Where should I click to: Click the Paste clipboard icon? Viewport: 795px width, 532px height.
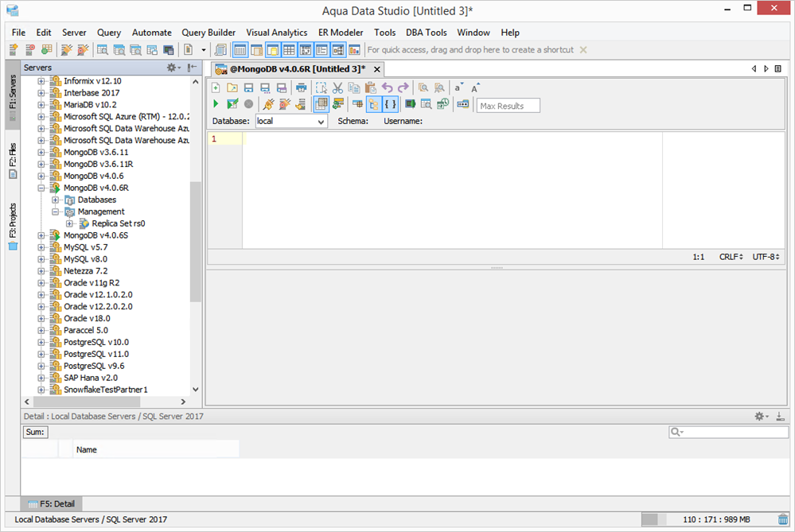click(371, 87)
